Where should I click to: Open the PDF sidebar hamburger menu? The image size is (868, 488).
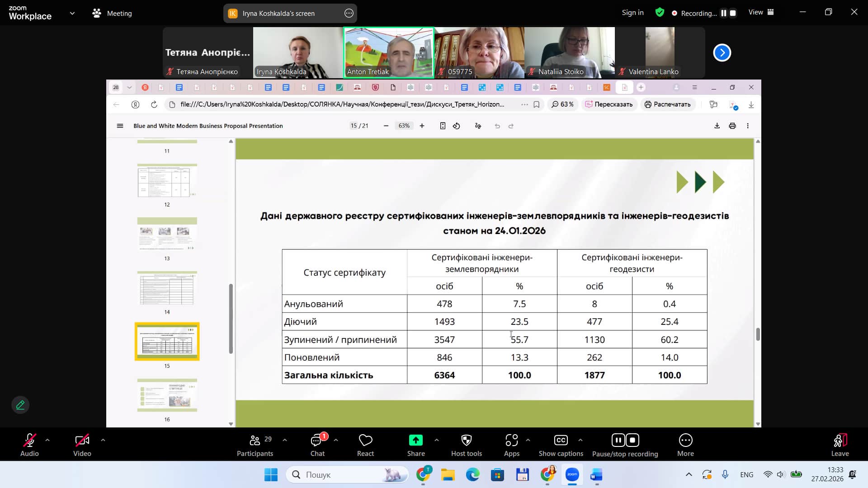pyautogui.click(x=120, y=126)
